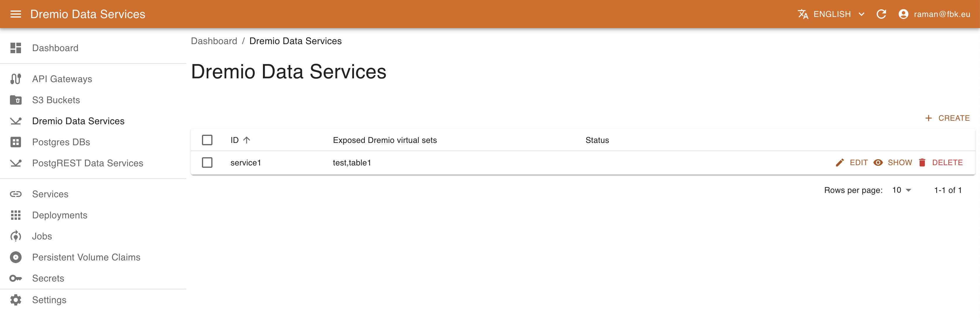This screenshot has height=318, width=980.
Task: Click the API Gateways sidebar icon
Action: 16,78
